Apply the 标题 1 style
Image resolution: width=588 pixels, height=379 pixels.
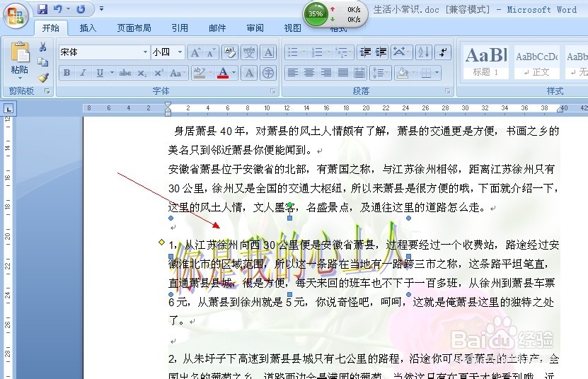tap(485, 62)
